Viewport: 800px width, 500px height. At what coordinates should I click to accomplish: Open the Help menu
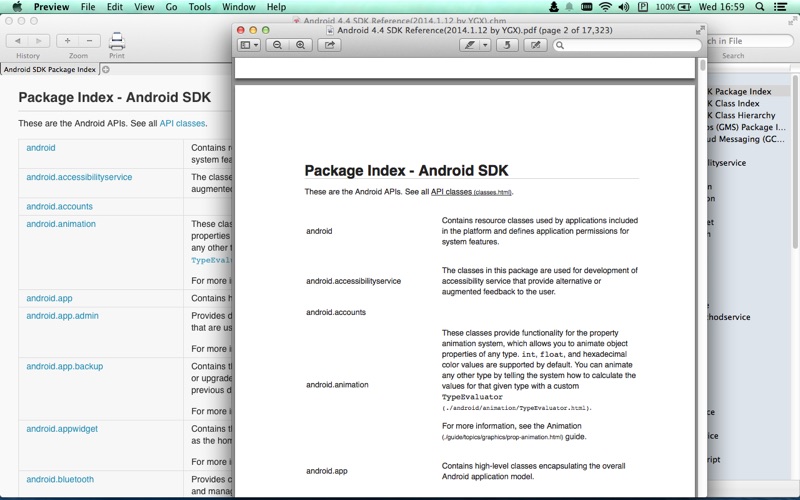(277, 7)
